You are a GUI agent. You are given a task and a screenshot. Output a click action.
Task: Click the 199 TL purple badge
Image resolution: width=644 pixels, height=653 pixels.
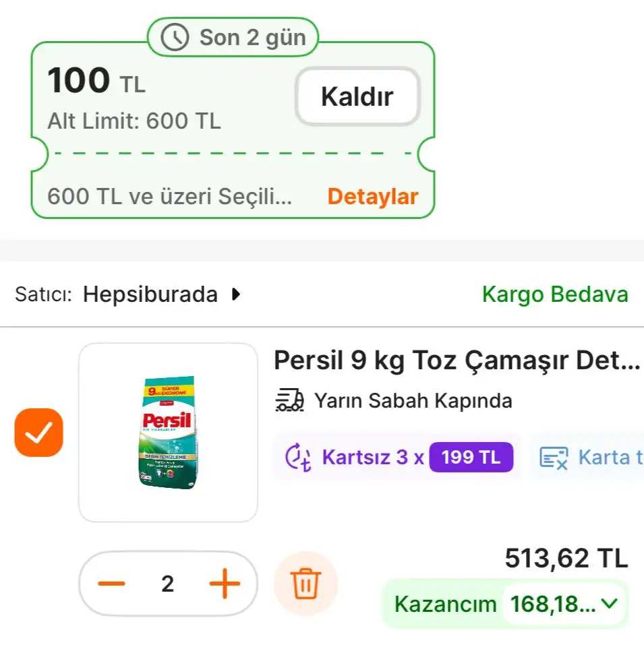tap(471, 457)
